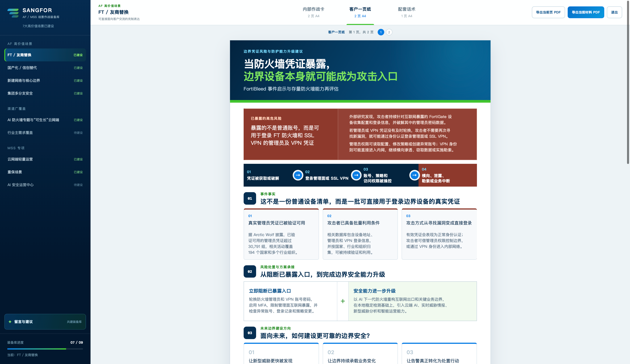The image size is (630, 364).
Task: Click the arrow circle after 凭证被获取或破解
Action: pos(298,175)
